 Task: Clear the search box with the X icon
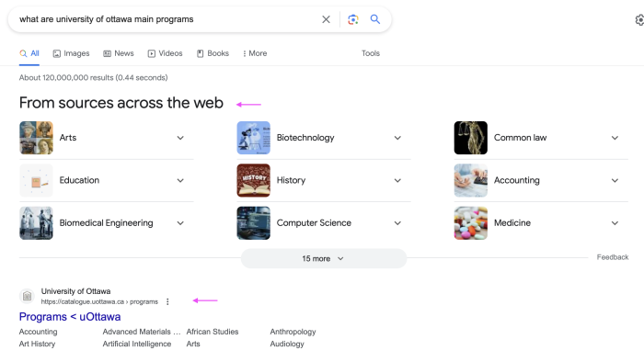[x=326, y=19]
